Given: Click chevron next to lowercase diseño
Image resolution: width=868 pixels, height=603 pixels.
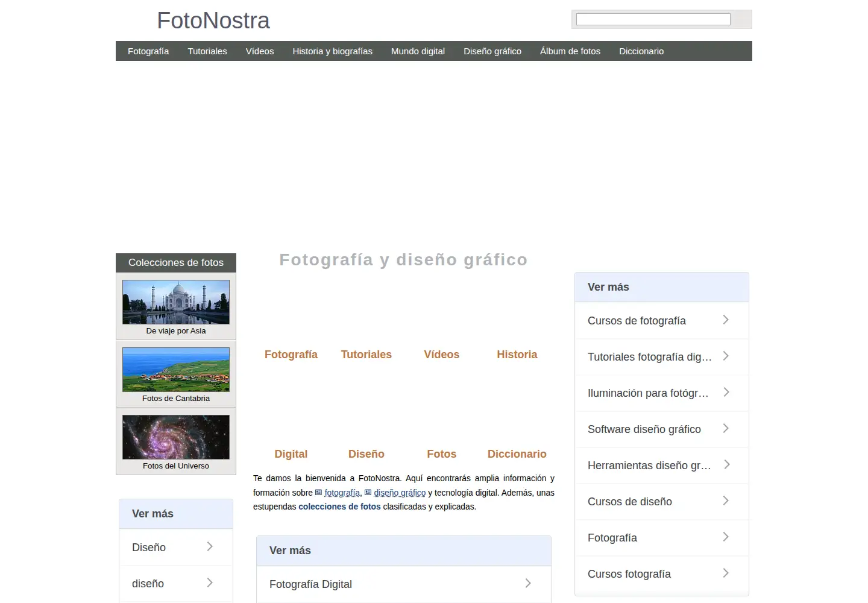Looking at the screenshot, I should [x=210, y=582].
